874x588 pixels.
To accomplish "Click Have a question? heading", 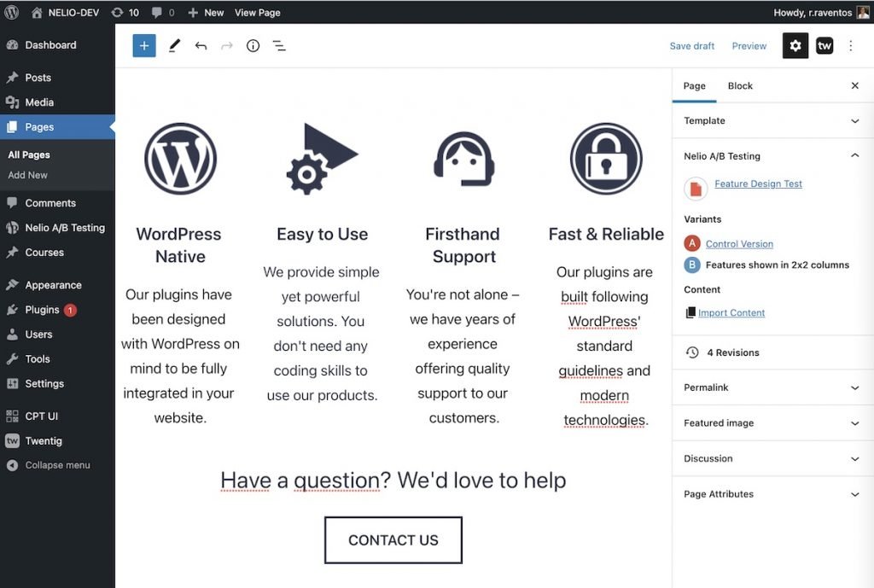I will [393, 480].
